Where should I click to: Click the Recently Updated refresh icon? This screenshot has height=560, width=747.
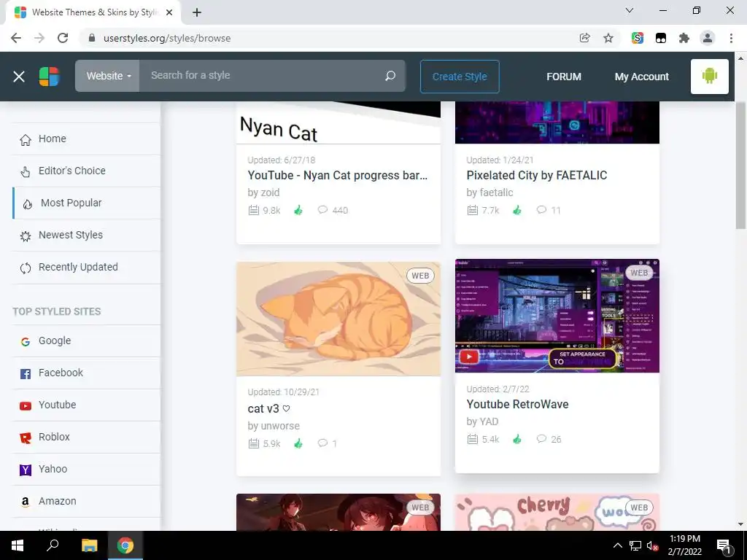tap(26, 268)
